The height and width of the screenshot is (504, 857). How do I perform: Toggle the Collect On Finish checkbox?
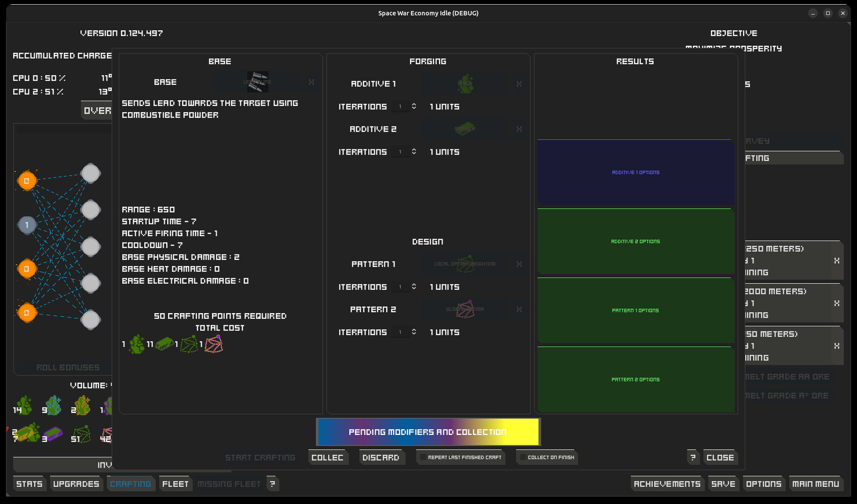point(523,457)
